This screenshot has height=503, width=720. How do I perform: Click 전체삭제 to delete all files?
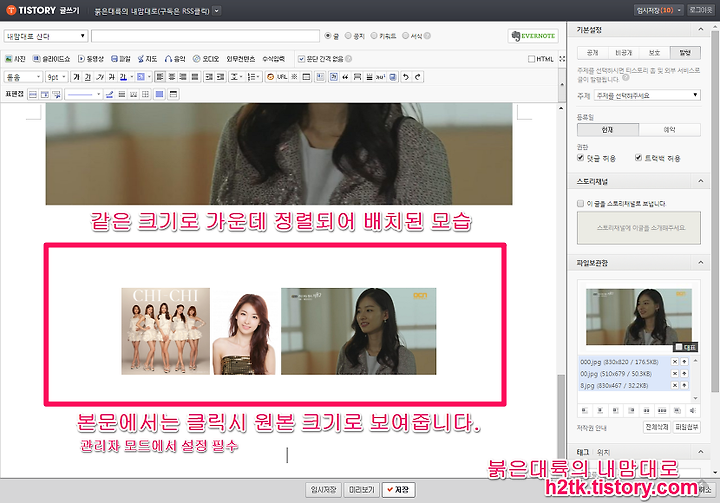click(656, 427)
